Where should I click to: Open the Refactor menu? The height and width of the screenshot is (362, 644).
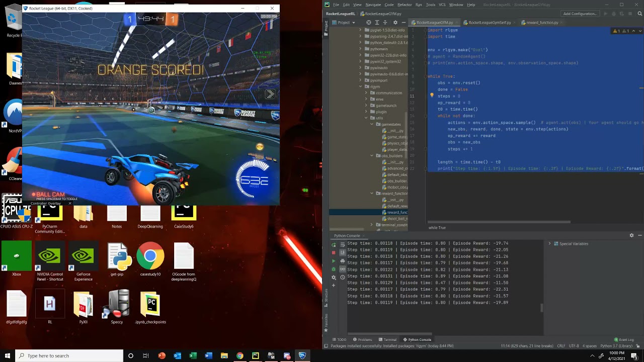[405, 5]
